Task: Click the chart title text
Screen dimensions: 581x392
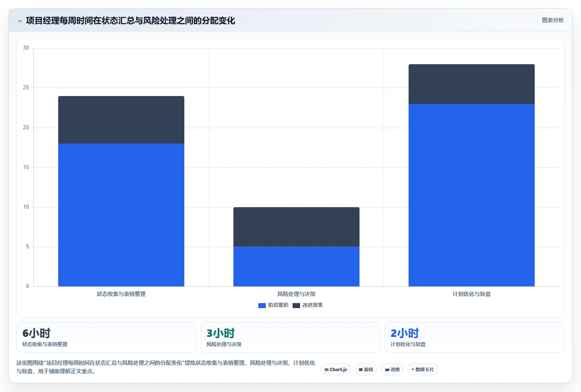Action: [130, 20]
